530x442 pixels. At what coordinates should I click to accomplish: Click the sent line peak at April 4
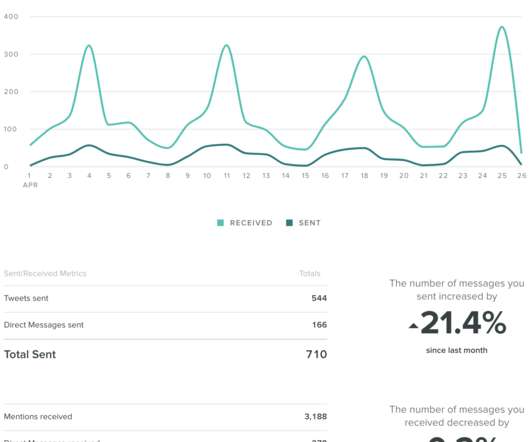point(89,145)
